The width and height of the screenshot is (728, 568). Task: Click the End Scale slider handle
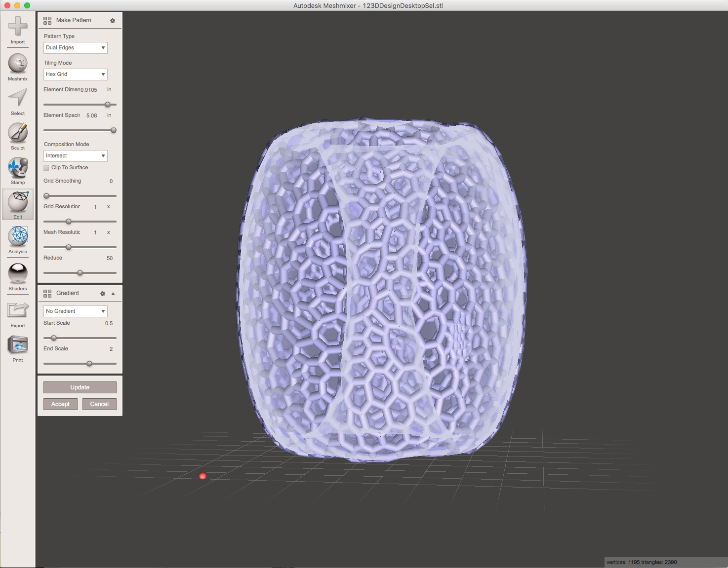coord(89,364)
